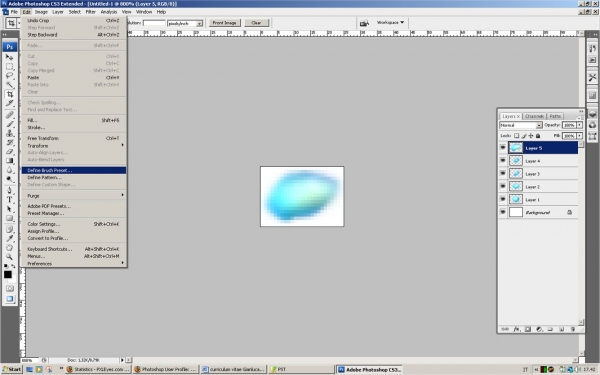Hide Layer 5 with eye icon
Screen dimensions: 600x375
[x=503, y=148]
